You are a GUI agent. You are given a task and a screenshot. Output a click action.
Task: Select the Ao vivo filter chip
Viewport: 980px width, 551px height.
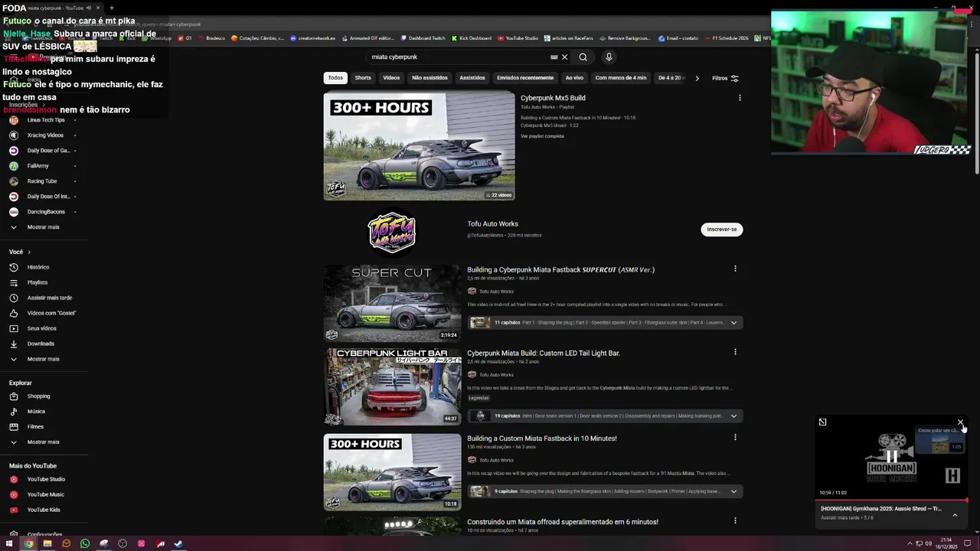tap(574, 78)
